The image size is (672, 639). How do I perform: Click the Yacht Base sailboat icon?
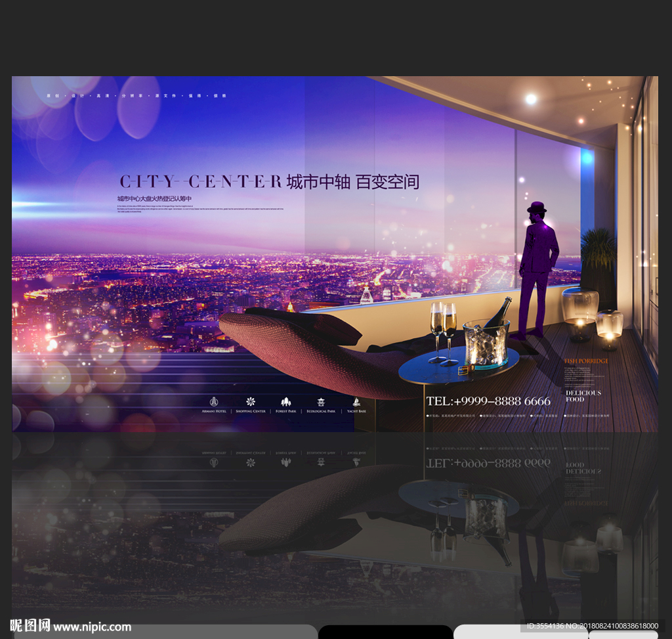pos(356,402)
